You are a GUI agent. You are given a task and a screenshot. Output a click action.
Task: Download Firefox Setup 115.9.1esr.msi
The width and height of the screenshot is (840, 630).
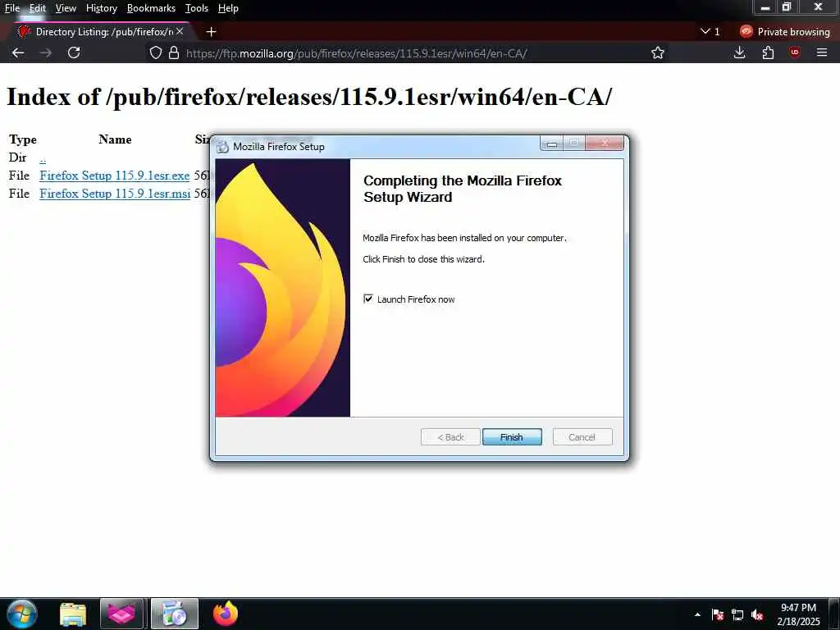click(x=115, y=194)
